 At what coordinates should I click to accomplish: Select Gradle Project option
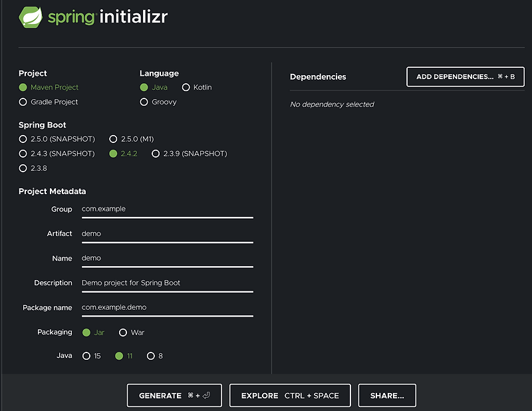tap(23, 102)
